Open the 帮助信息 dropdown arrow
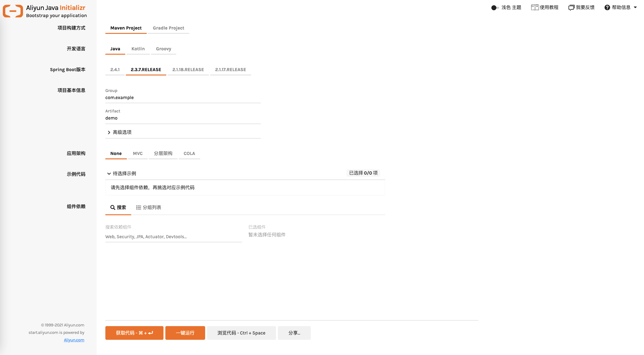 click(x=635, y=7)
